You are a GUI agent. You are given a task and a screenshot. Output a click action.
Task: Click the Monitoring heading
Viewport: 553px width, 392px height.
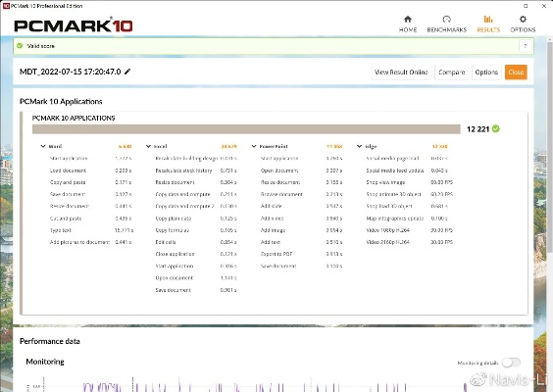45,362
